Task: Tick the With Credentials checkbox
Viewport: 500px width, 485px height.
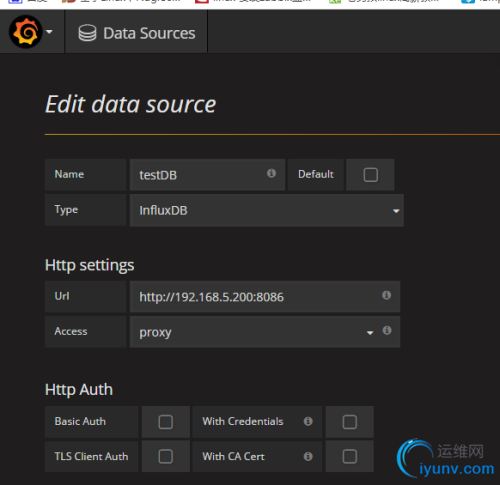Action: (x=350, y=422)
